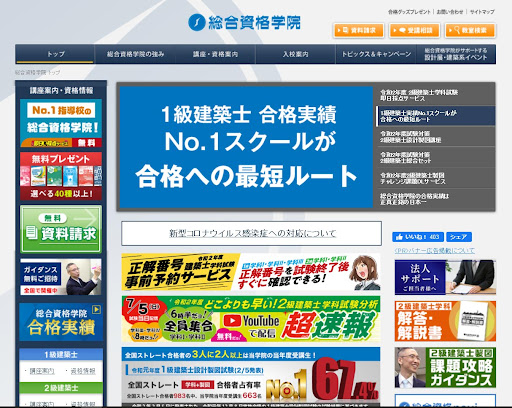Viewport: 512px width, 408px height.
Task: Open 合格グッズプレゼント top link
Action: (x=409, y=12)
